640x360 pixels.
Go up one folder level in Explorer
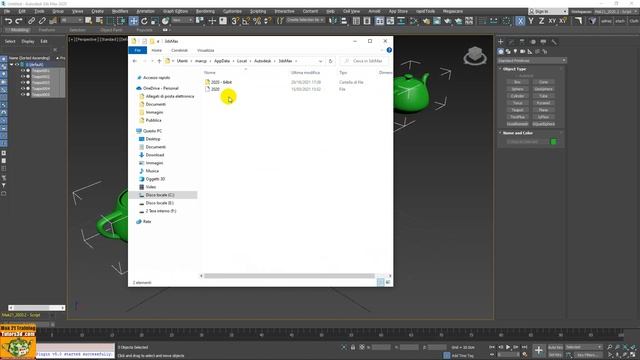coord(159,61)
